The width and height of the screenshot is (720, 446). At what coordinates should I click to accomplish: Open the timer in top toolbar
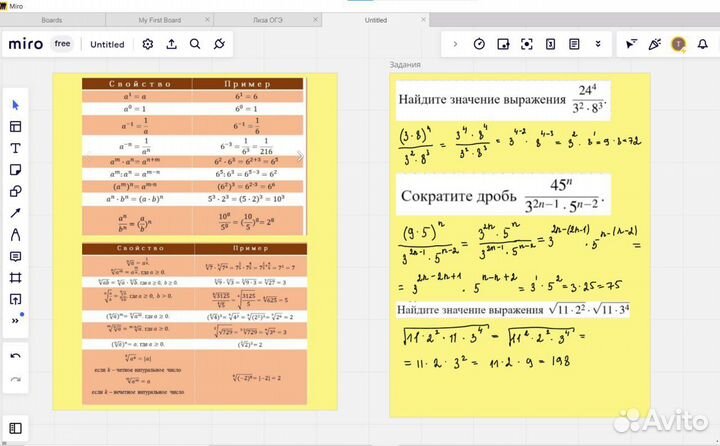[x=479, y=44]
